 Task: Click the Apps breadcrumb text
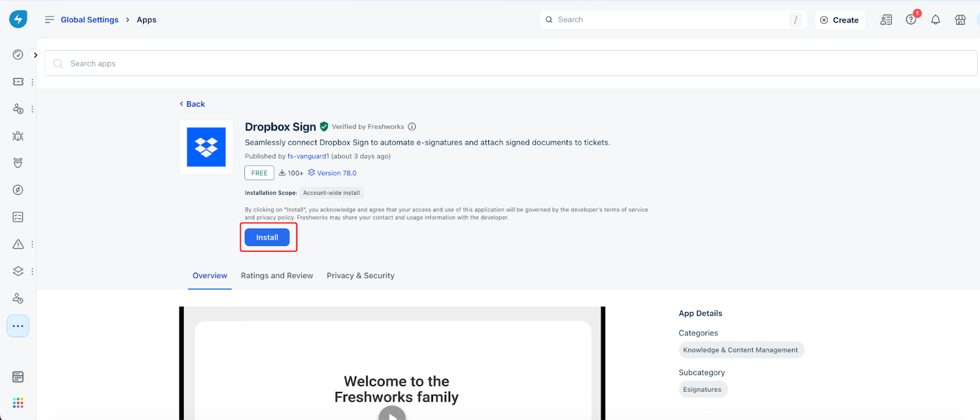click(147, 20)
